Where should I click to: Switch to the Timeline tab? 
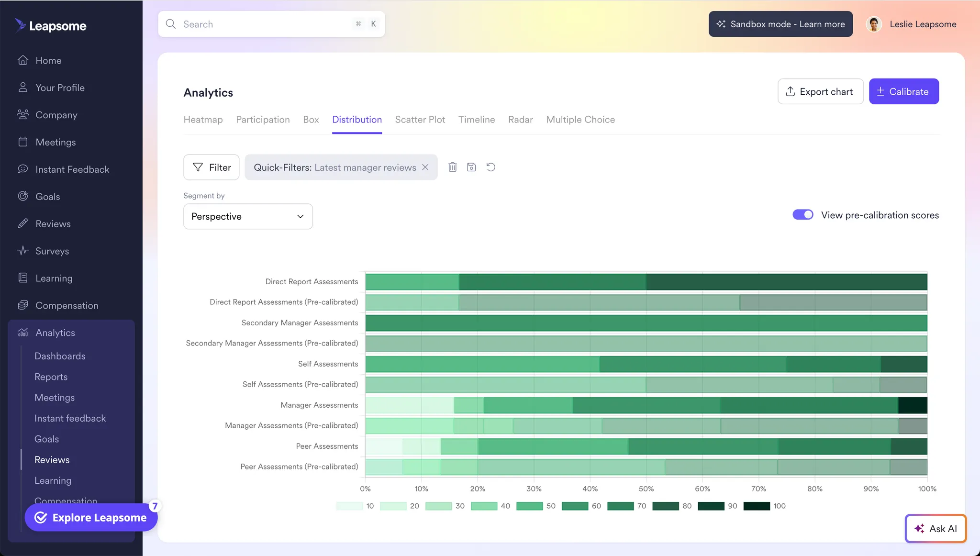click(x=477, y=120)
